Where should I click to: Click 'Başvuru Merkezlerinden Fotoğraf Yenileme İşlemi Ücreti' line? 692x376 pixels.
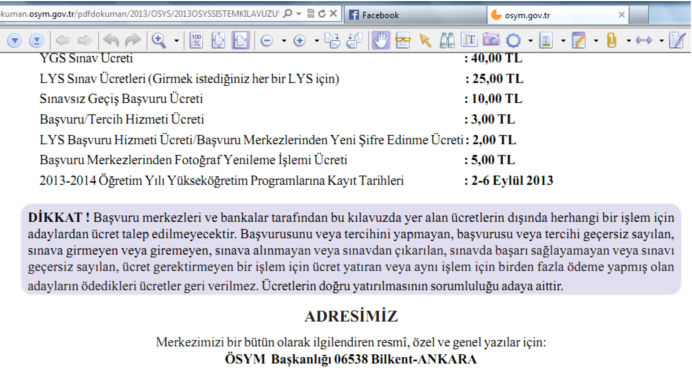(x=193, y=160)
